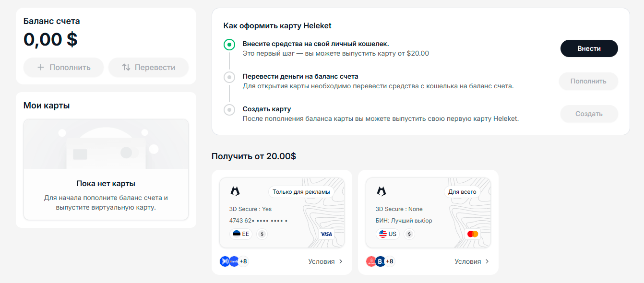
Task: Click the 'Внести' button to deposit funds
Action: click(x=589, y=48)
